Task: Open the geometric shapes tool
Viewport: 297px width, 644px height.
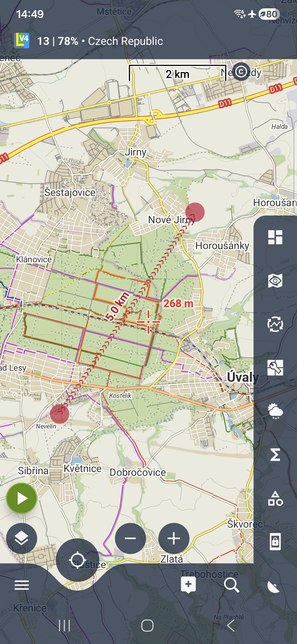Action: (275, 498)
